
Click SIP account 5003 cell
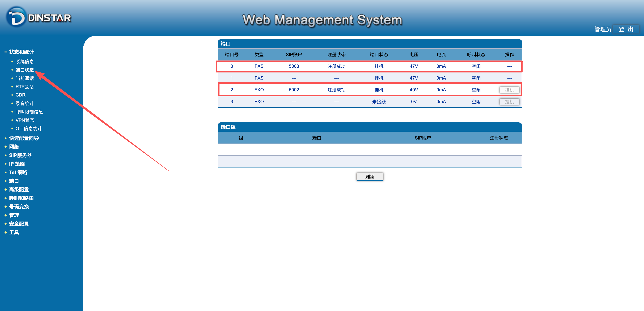(x=294, y=66)
